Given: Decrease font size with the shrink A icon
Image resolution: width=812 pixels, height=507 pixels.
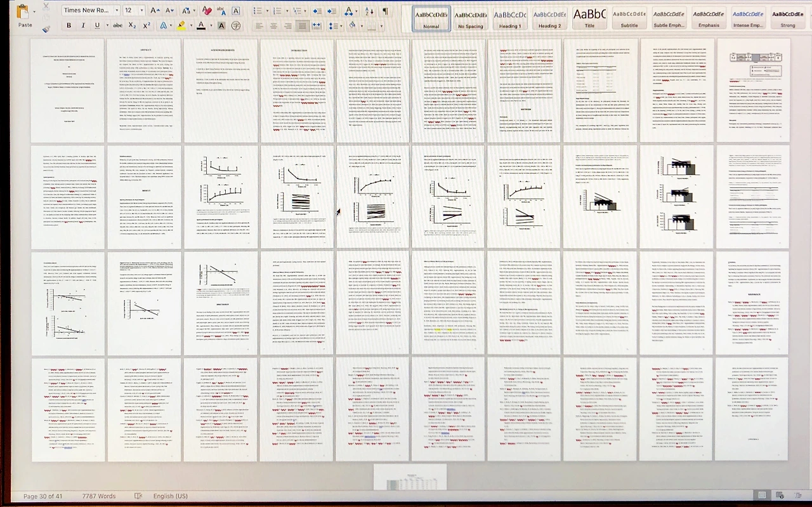Looking at the screenshot, I should click(169, 10).
